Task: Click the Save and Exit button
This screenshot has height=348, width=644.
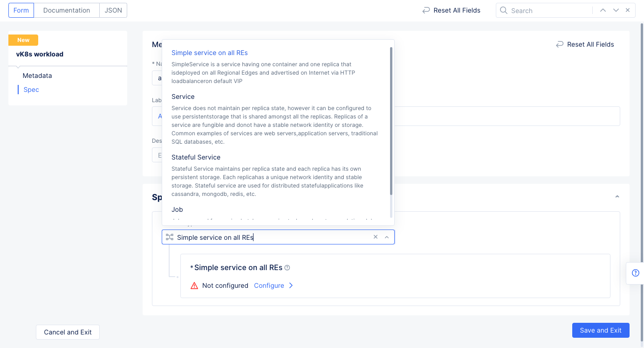Action: (x=601, y=330)
